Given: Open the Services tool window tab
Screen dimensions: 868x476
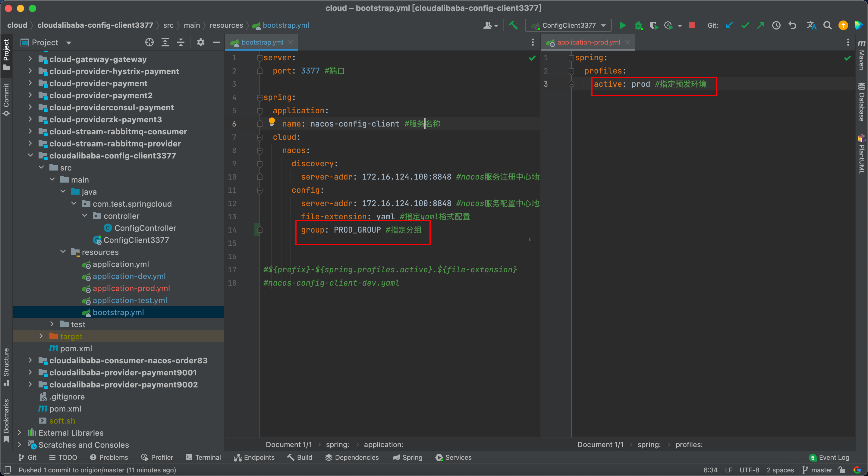Looking at the screenshot, I should pyautogui.click(x=454, y=457).
